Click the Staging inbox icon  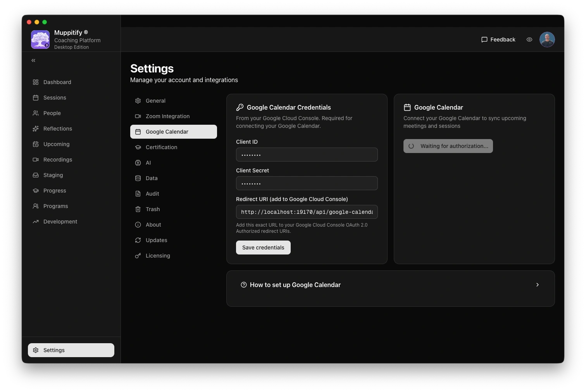36,175
